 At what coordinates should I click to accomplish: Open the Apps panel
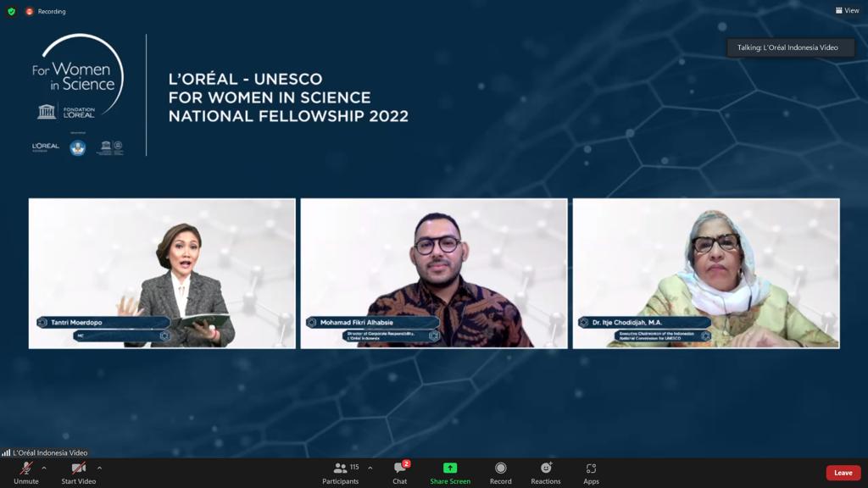coord(591,474)
